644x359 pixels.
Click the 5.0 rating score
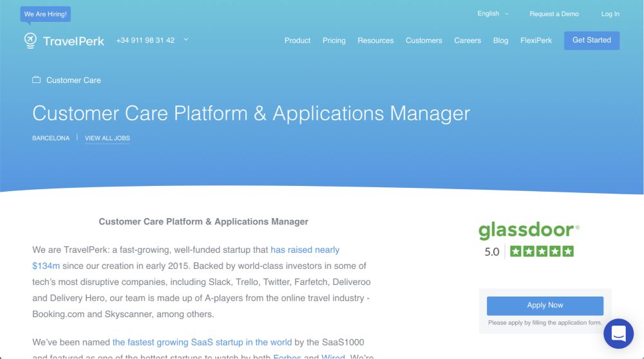(491, 252)
